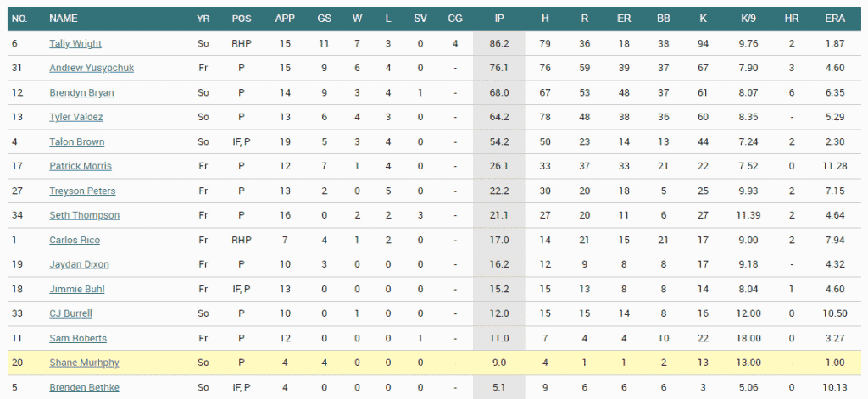
Task: Click Treyson Peters name link
Action: [x=82, y=191]
